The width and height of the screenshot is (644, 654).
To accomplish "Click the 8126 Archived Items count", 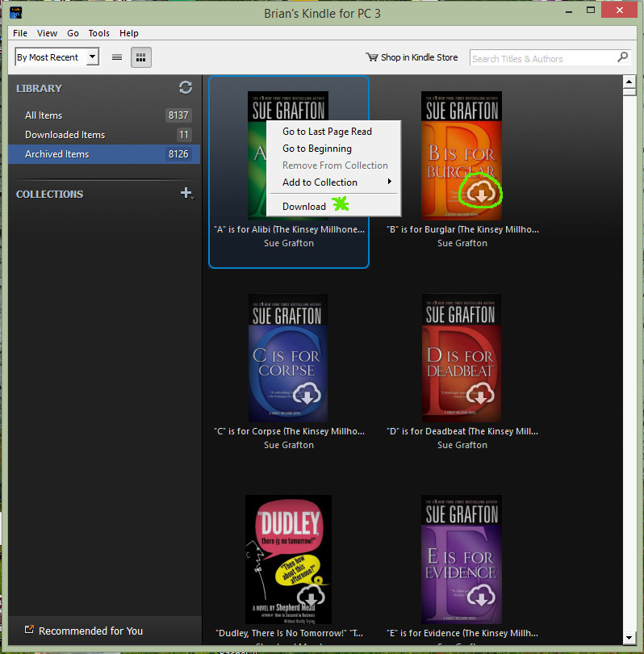I will pos(178,154).
